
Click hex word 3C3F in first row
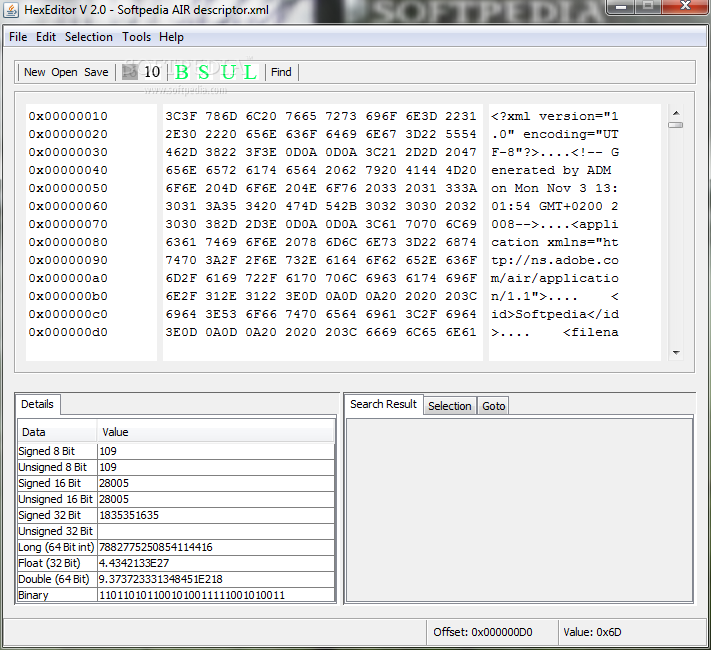[181, 116]
